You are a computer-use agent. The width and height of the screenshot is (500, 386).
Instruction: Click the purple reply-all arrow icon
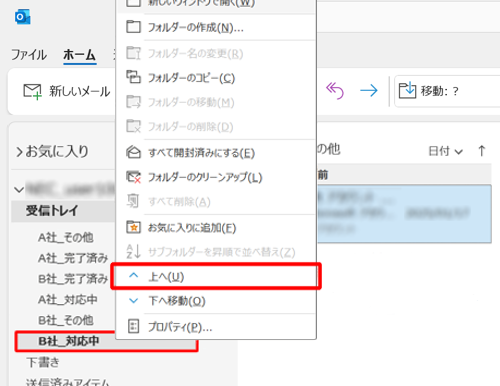(335, 91)
